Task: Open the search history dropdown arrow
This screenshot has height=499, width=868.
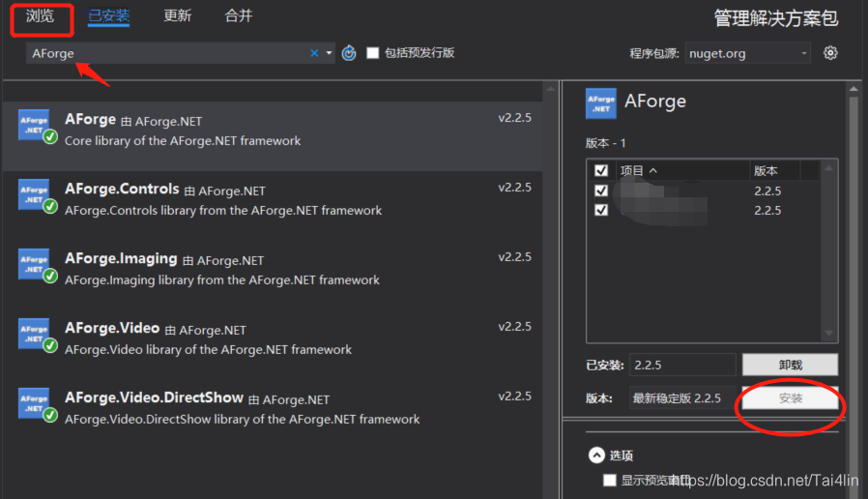Action: click(329, 53)
